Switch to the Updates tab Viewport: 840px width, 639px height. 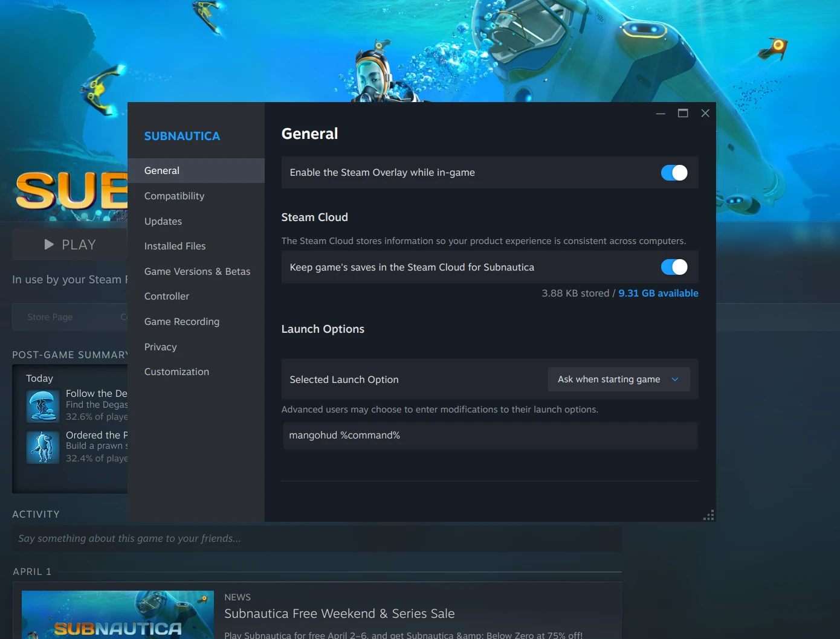[196, 221]
